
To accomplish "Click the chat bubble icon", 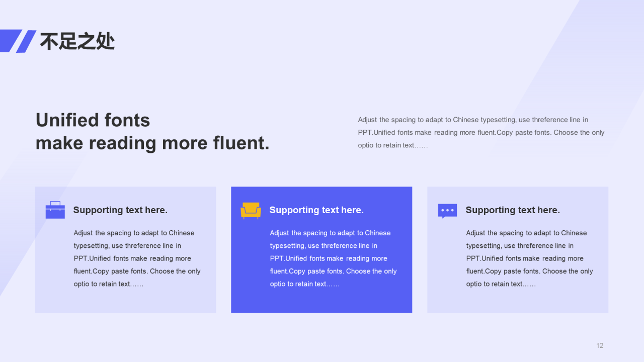I will (x=447, y=211).
